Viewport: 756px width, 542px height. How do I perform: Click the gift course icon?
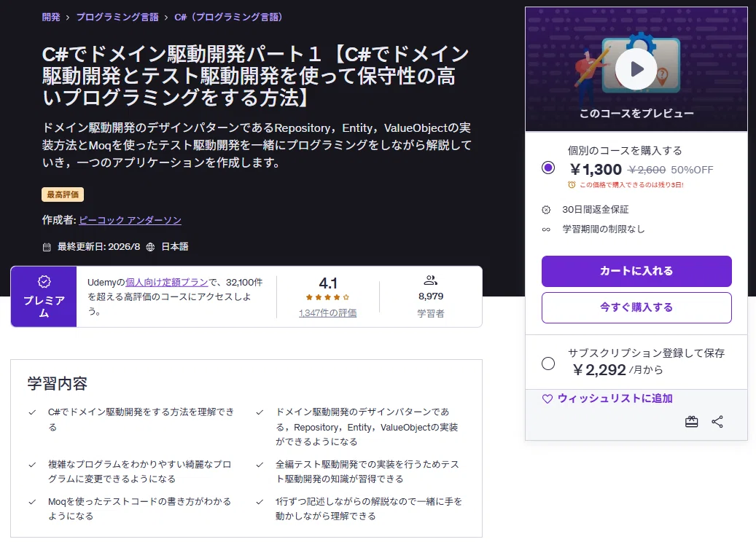[x=691, y=422]
